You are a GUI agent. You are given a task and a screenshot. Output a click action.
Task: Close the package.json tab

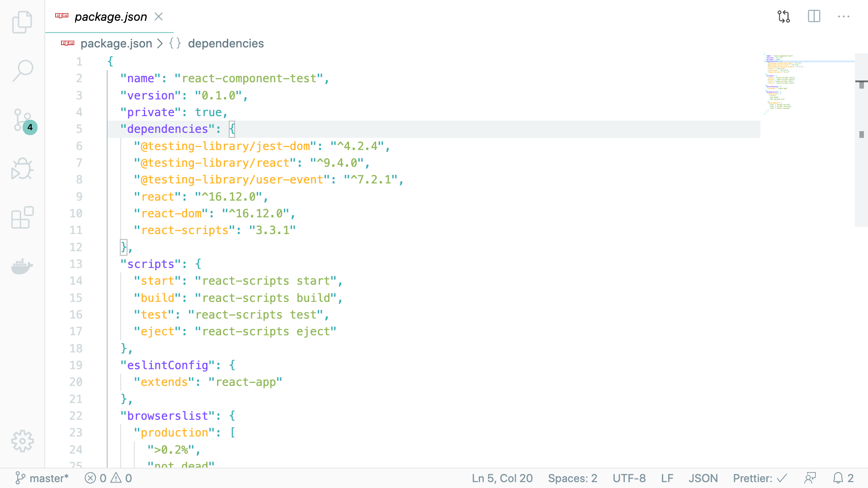[158, 17]
